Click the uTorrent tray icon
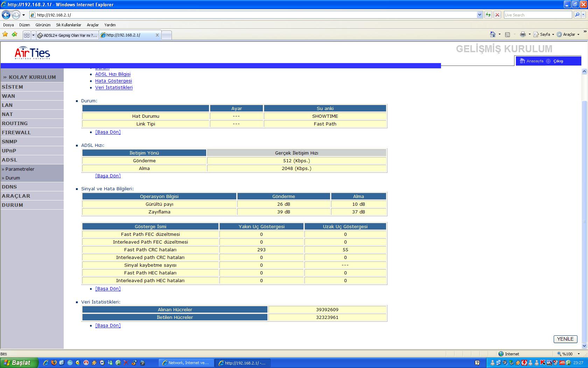588x368 pixels. pos(568,363)
